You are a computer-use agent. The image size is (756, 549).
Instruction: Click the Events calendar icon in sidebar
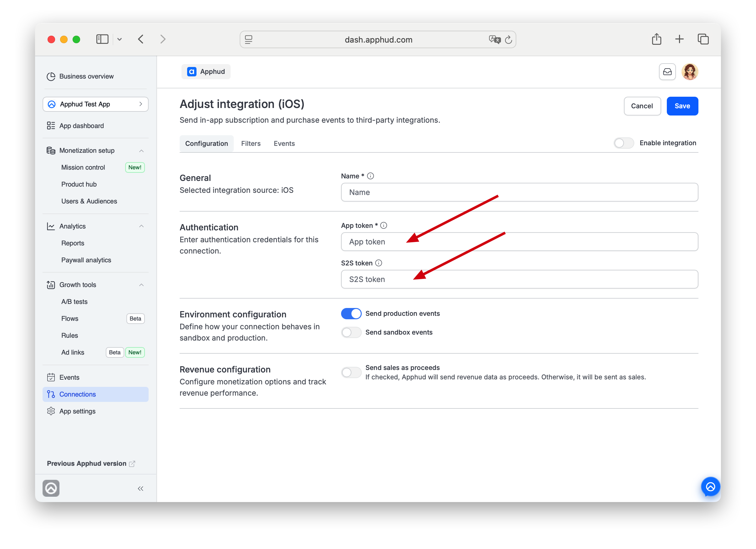51,378
